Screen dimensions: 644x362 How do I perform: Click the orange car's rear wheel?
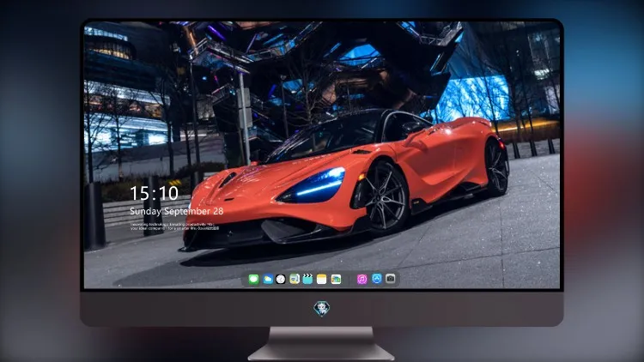(x=497, y=167)
